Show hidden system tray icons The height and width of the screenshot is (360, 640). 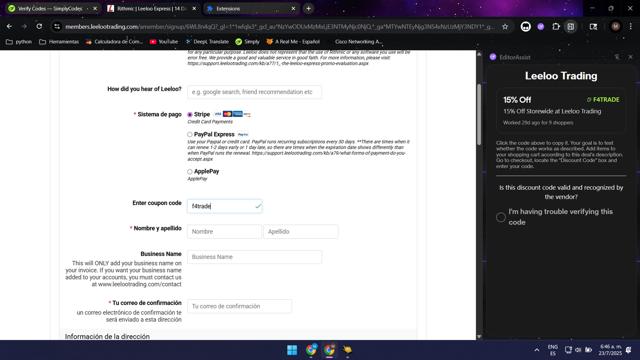[x=537, y=350]
